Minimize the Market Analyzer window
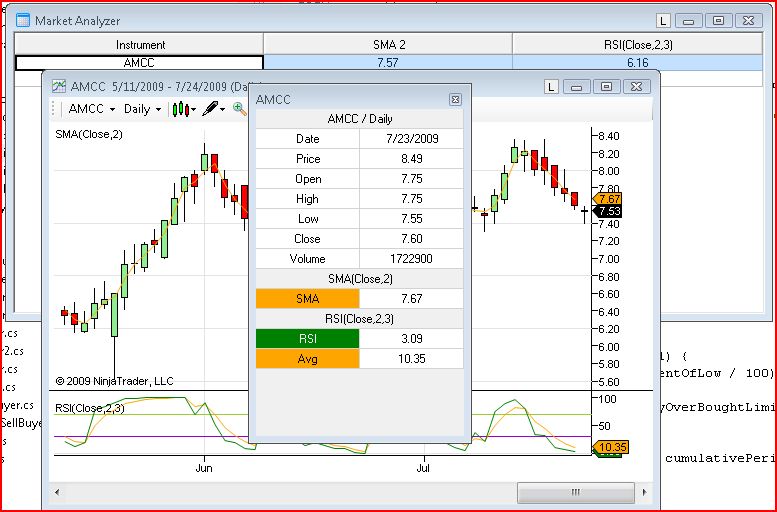The width and height of the screenshot is (777, 512). point(688,21)
